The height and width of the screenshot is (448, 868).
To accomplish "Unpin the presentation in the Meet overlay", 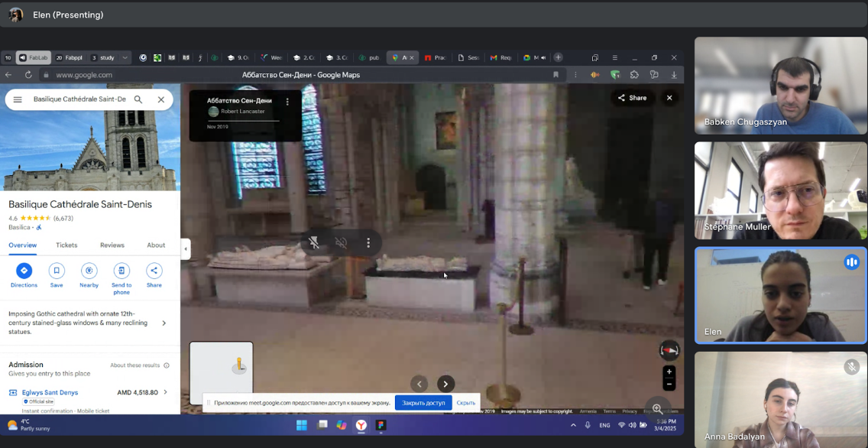I will 314,242.
